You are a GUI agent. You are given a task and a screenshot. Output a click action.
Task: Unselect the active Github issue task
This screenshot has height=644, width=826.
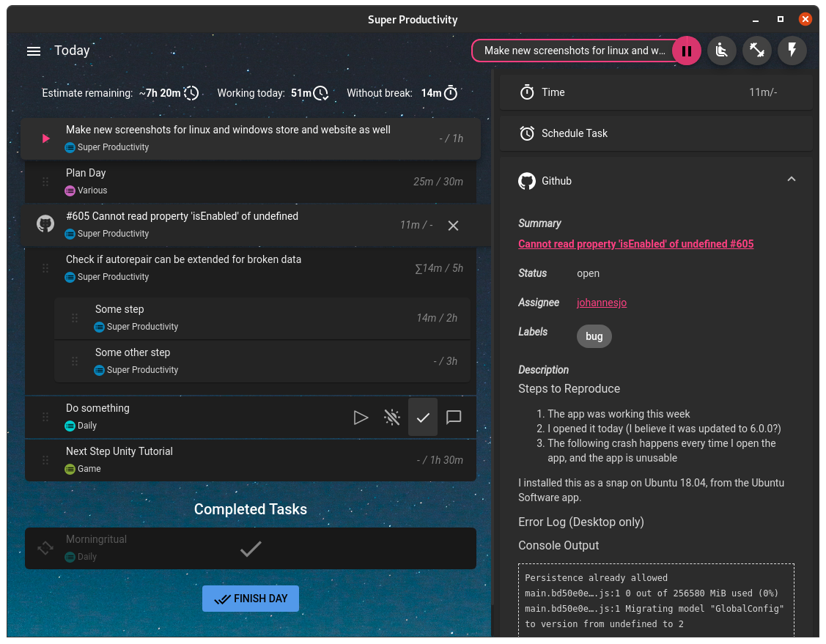(x=453, y=226)
